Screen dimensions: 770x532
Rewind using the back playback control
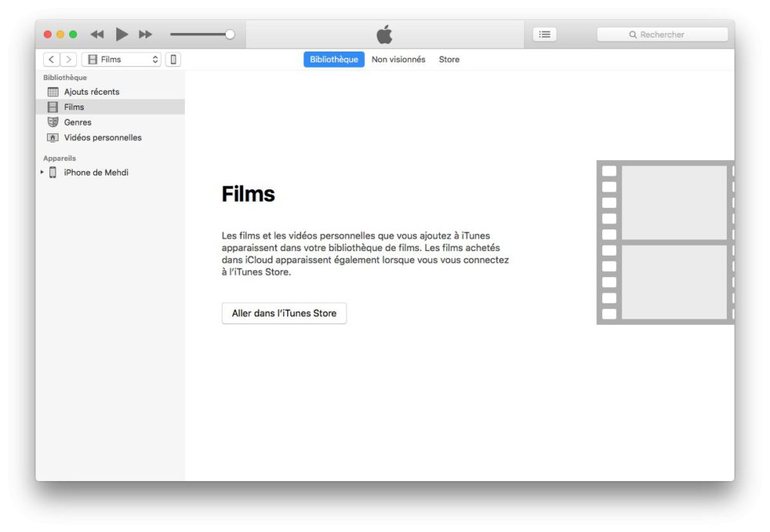click(x=97, y=34)
